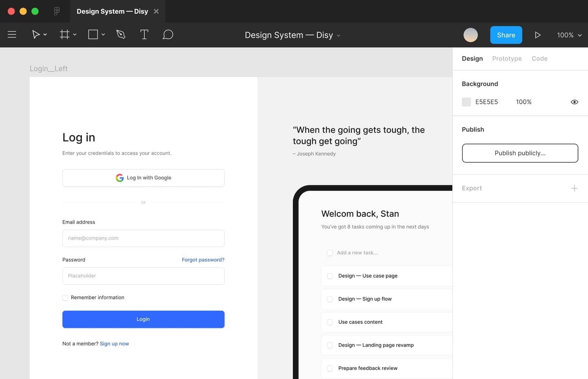Check the Design — Use case page task
The height and width of the screenshot is (379, 588).
click(x=330, y=276)
